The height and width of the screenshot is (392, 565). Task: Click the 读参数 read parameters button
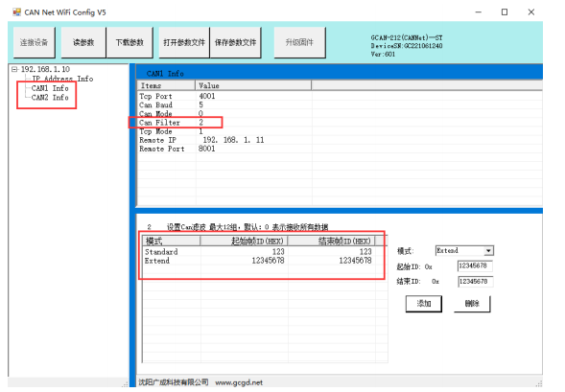83,42
